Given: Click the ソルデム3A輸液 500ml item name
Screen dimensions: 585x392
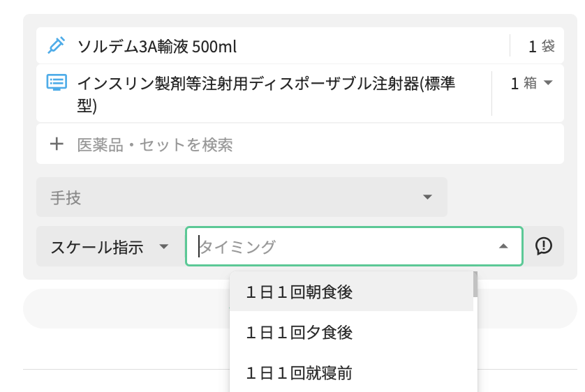Looking at the screenshot, I should 157,47.
